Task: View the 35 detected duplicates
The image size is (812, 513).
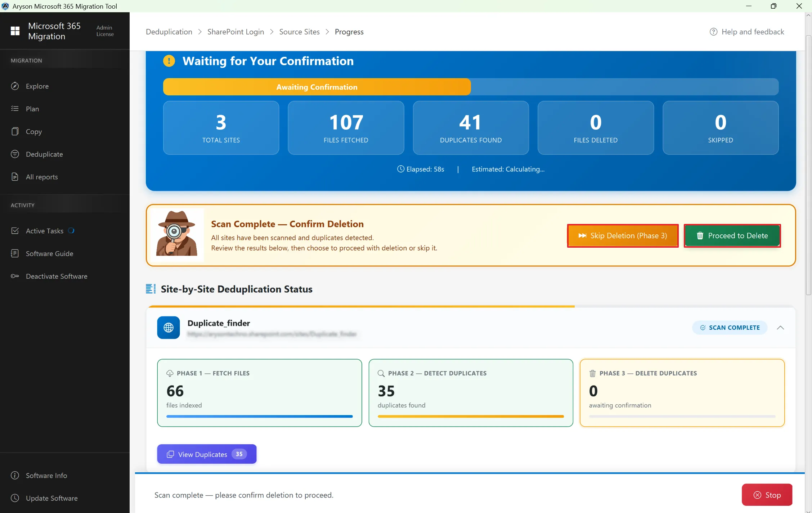Action: pos(206,454)
